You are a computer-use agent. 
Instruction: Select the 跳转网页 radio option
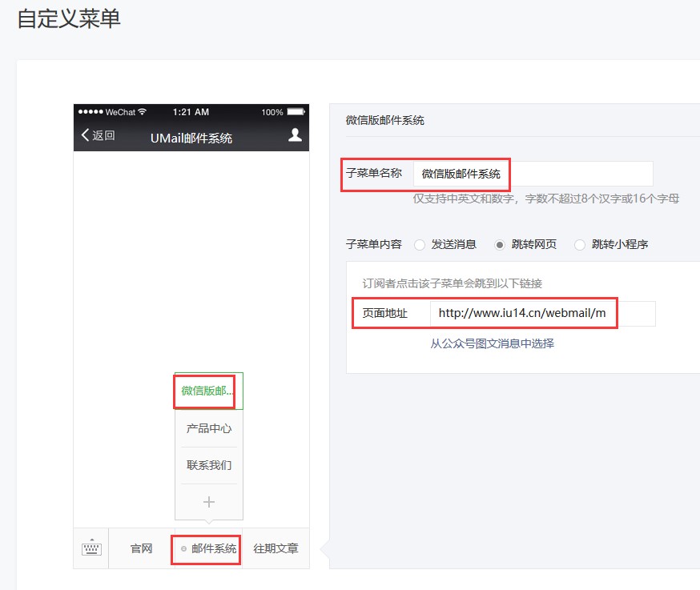coord(500,245)
